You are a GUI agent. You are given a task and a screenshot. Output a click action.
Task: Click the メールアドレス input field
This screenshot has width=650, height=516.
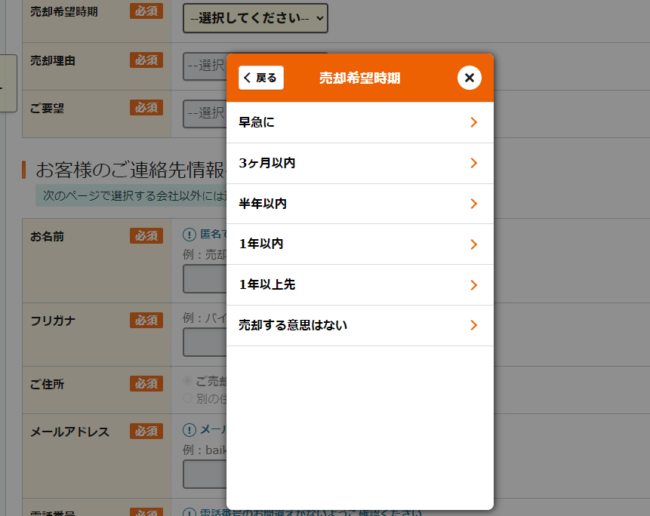tap(205, 474)
